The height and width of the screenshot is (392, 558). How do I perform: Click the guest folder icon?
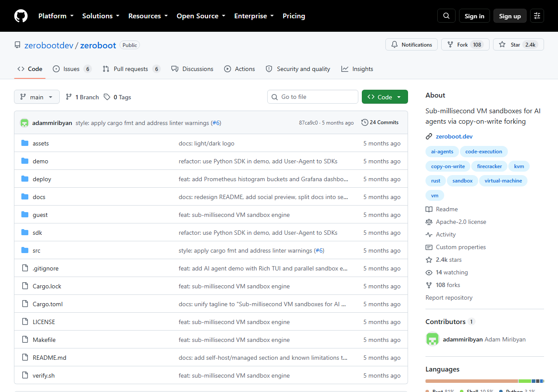coord(25,215)
